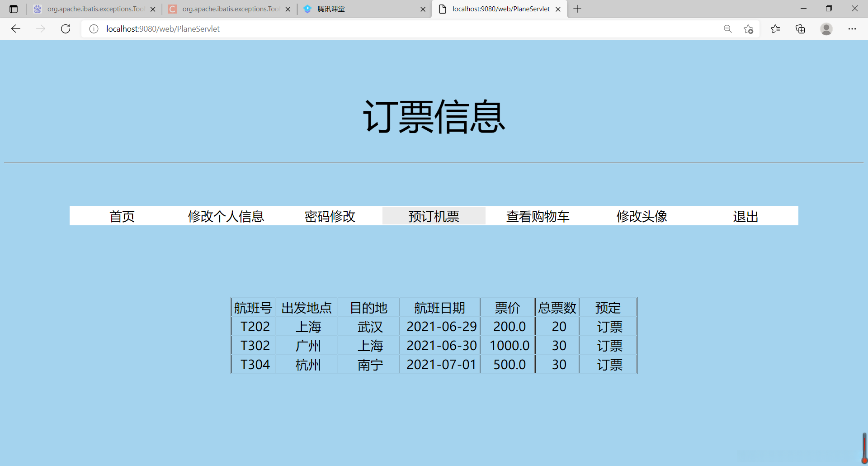Open the browser Settings and more menu
This screenshot has height=466, width=868.
852,29
